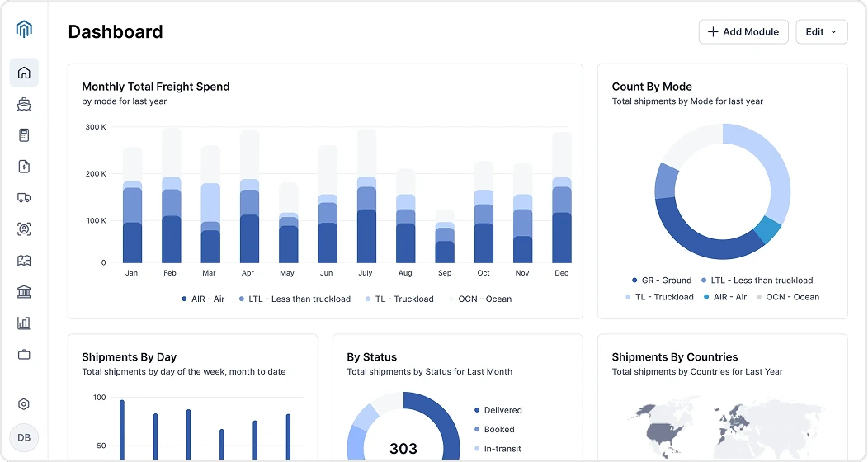The height and width of the screenshot is (462, 868).
Task: Toggle Booked legend in By Status
Action: click(x=494, y=429)
